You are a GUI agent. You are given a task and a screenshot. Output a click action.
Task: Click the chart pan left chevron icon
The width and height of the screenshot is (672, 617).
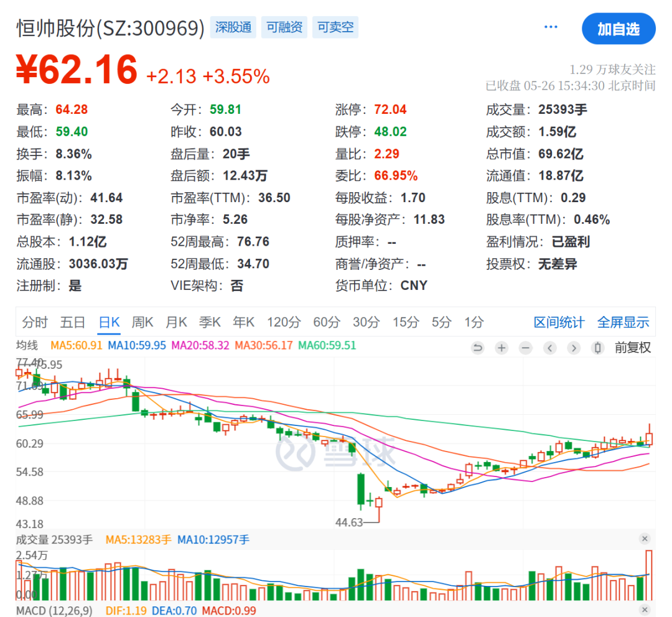pyautogui.click(x=549, y=348)
